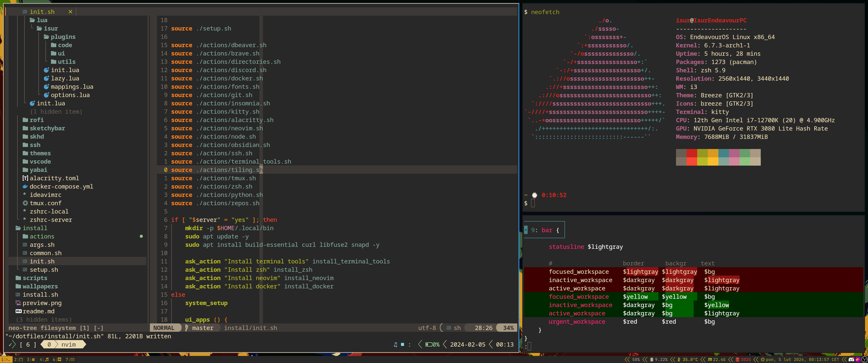This screenshot has width=868, height=363.
Task: Open preview.png image file
Action: (42, 303)
